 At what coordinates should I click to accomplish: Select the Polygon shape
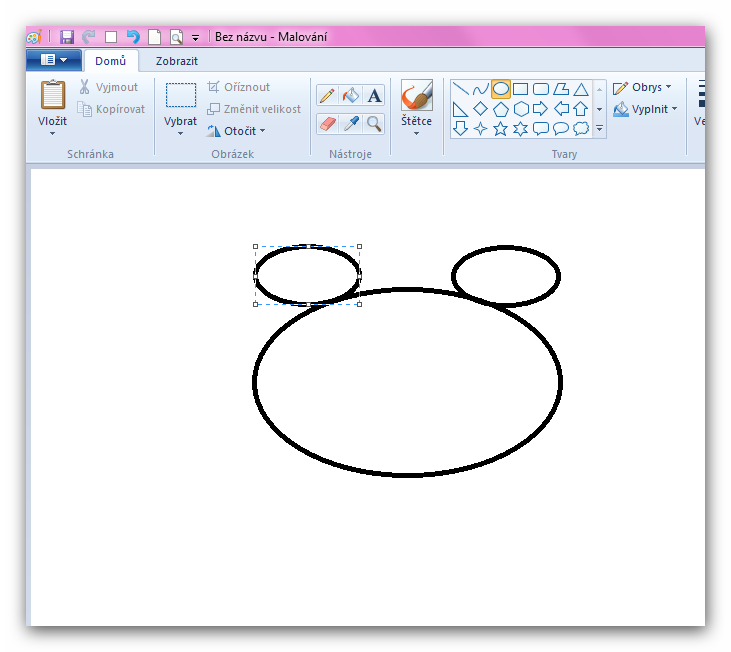561,89
